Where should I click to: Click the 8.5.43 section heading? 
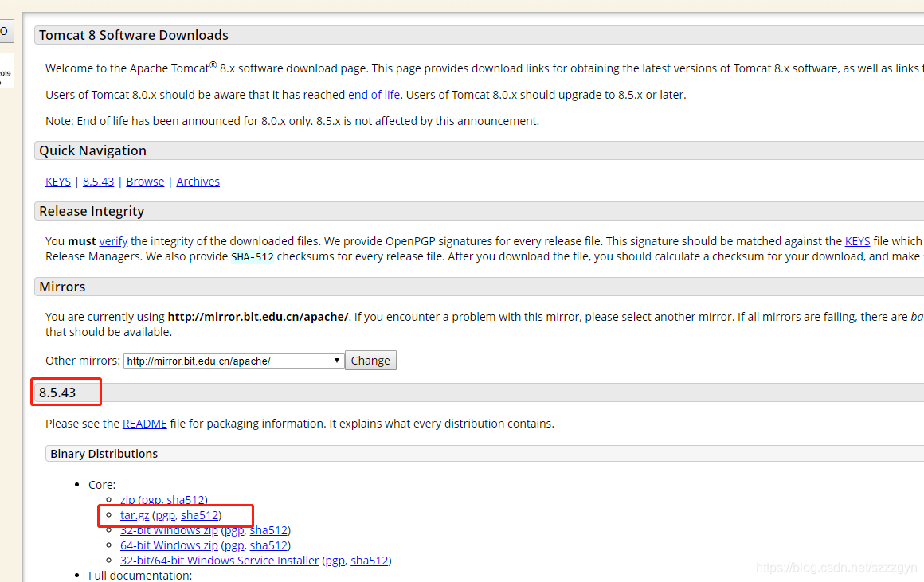[x=57, y=393]
